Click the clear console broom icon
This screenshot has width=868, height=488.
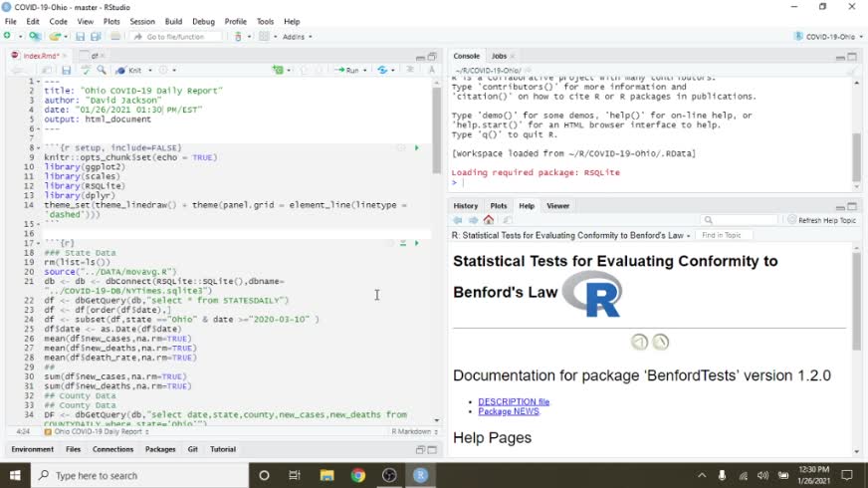(852, 71)
